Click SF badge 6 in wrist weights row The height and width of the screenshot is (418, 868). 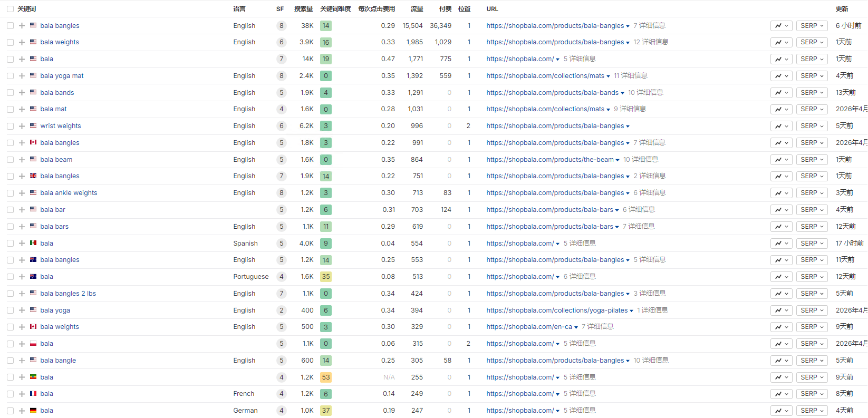[282, 126]
